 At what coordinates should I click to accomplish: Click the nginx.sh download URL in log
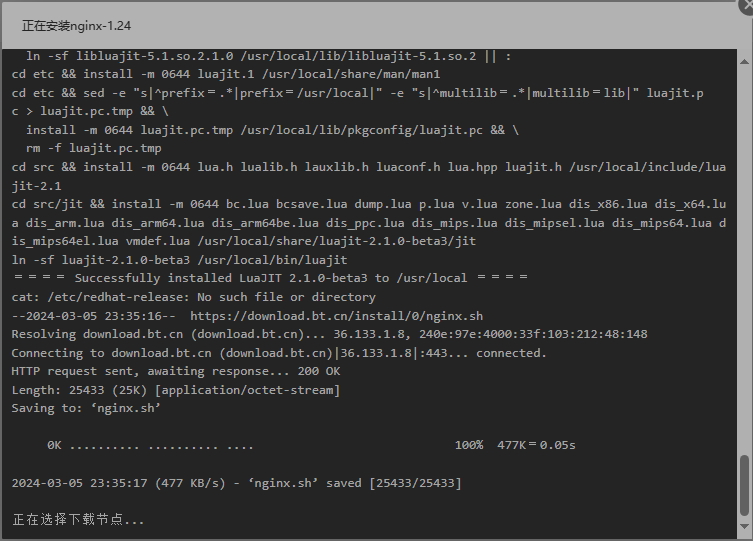click(336, 316)
